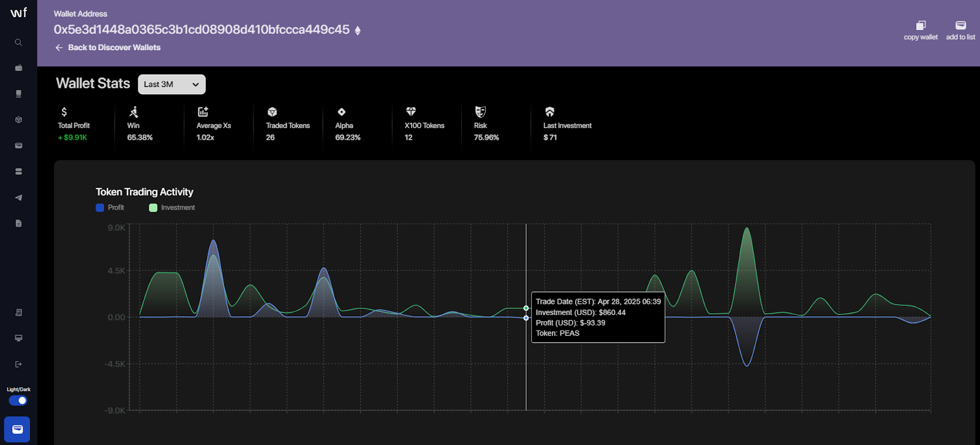Click the chevron arrow on the Last 3M selector
Viewport: 980px width, 445px height.
(195, 85)
